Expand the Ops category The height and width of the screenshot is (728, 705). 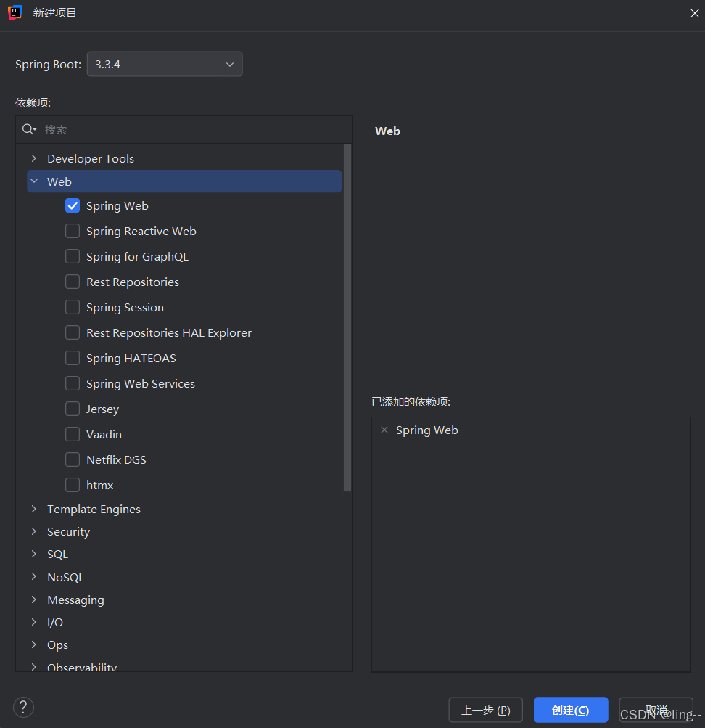point(34,645)
